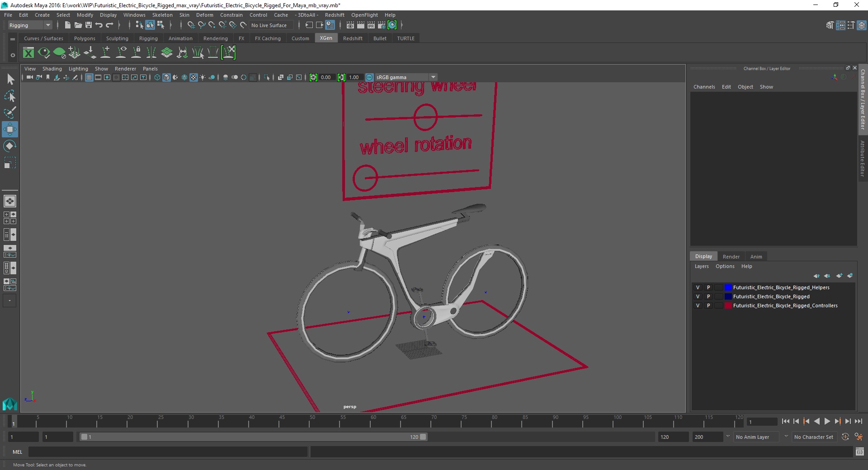The width and height of the screenshot is (868, 470).
Task: Click the Redo arrow icon
Action: coord(109,25)
